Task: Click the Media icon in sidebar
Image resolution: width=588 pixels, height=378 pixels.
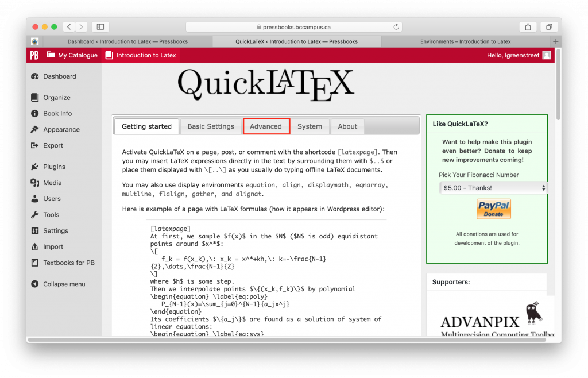Action: coord(35,183)
